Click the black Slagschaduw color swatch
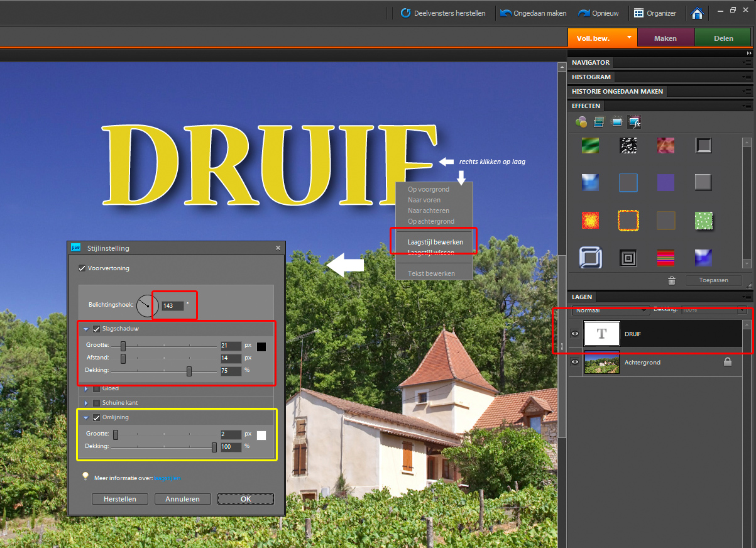756x548 pixels. coord(261,346)
